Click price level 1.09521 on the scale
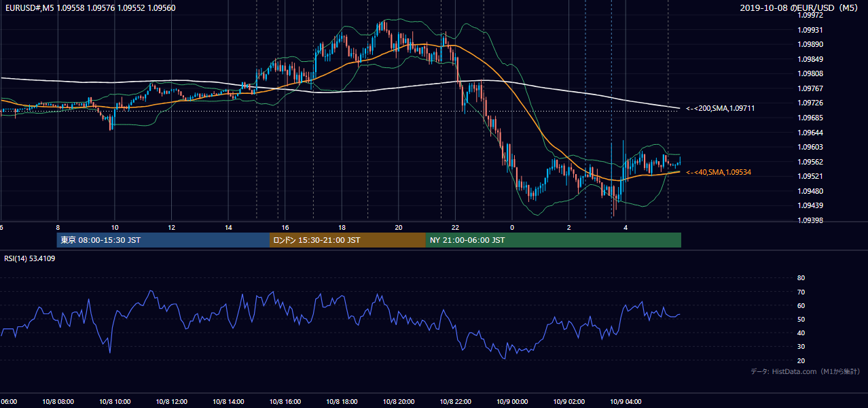The image size is (868, 408). click(x=810, y=176)
